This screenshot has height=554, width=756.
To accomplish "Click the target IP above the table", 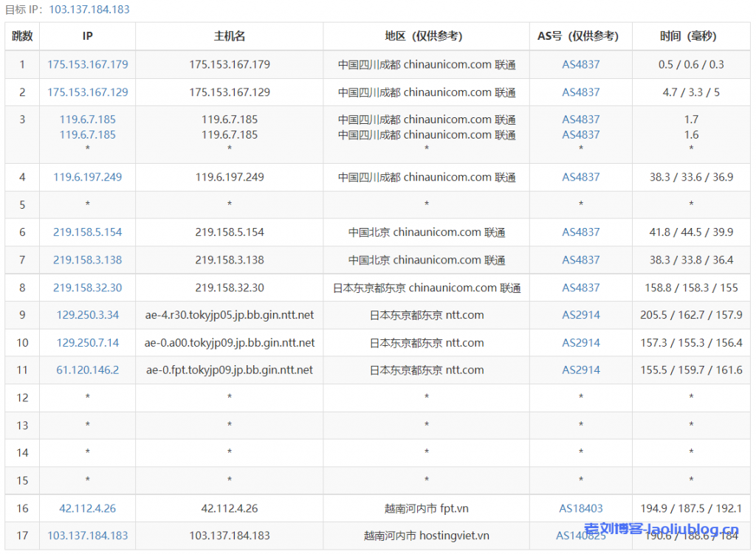I will (x=89, y=10).
